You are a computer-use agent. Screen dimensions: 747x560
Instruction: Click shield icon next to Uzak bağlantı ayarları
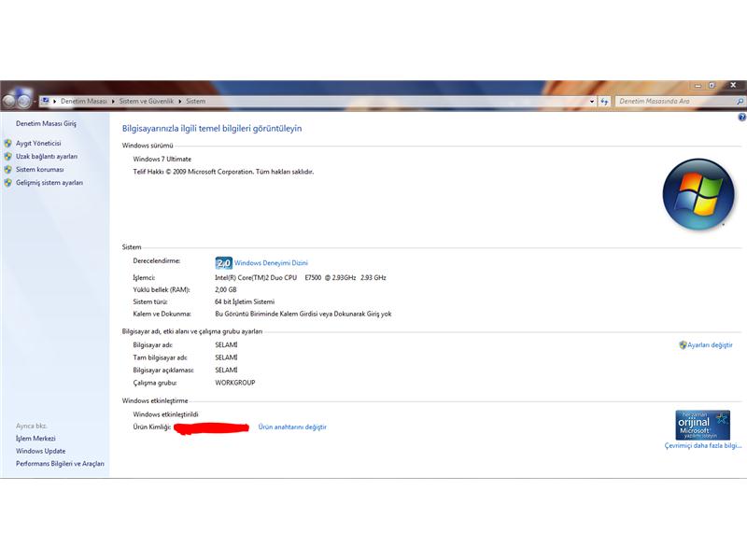coord(8,156)
